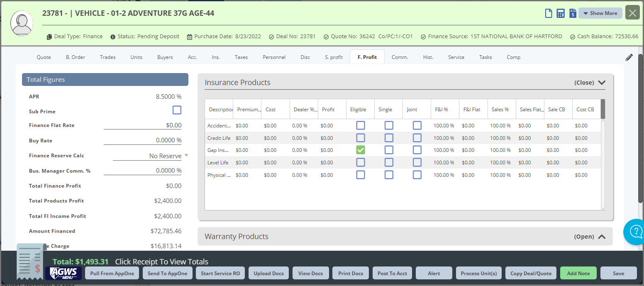Screen dimensions: 644x286
Task: Open the Disc tab
Action: coord(305,57)
